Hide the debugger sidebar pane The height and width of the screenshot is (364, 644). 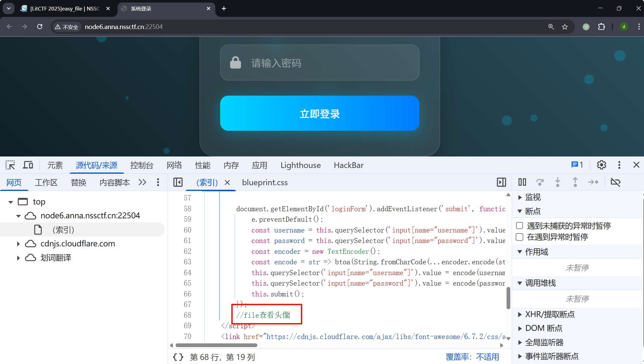501,183
